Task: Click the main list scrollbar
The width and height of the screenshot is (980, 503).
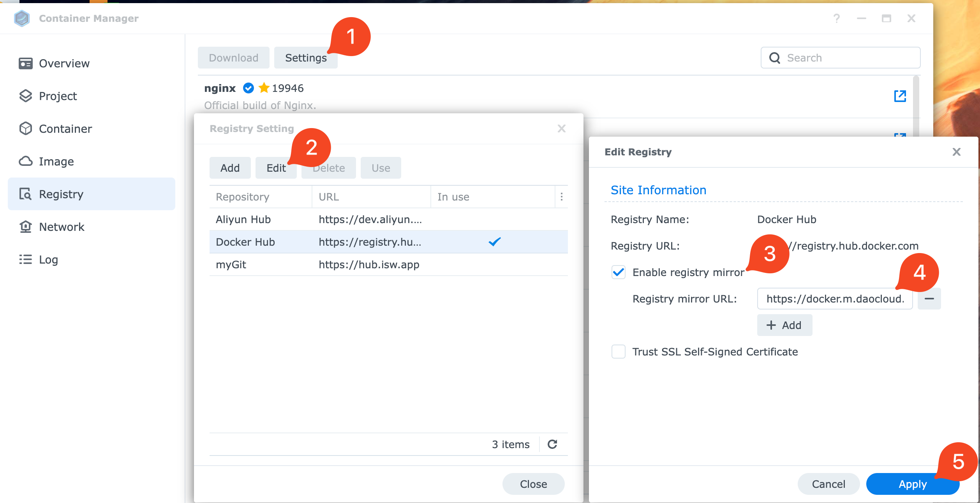Action: click(x=916, y=105)
